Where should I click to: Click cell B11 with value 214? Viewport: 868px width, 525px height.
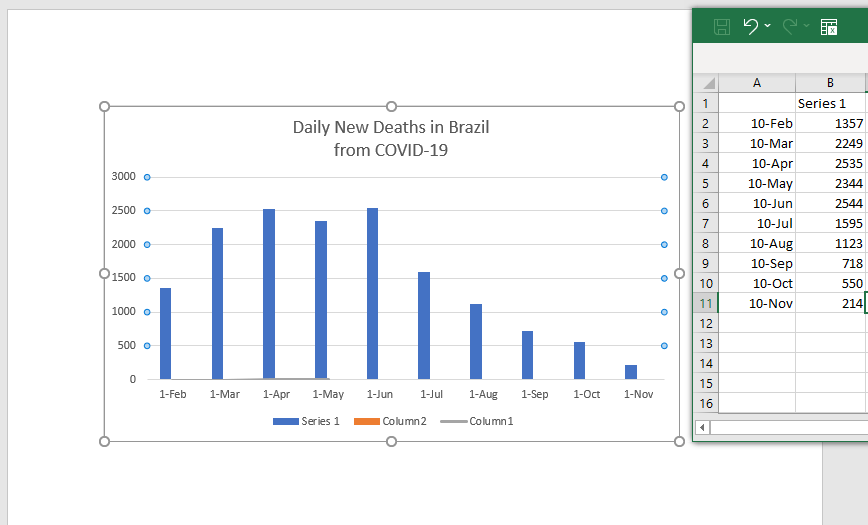(830, 303)
